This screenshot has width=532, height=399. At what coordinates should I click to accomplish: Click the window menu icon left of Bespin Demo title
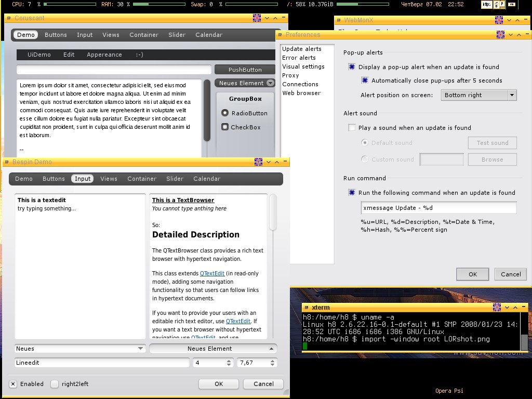(7, 162)
